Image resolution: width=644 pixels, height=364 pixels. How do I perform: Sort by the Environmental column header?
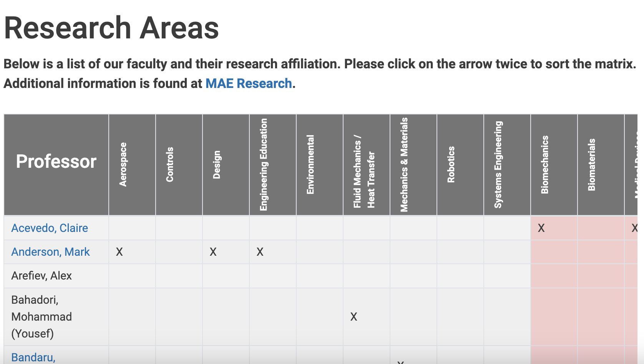click(x=320, y=165)
